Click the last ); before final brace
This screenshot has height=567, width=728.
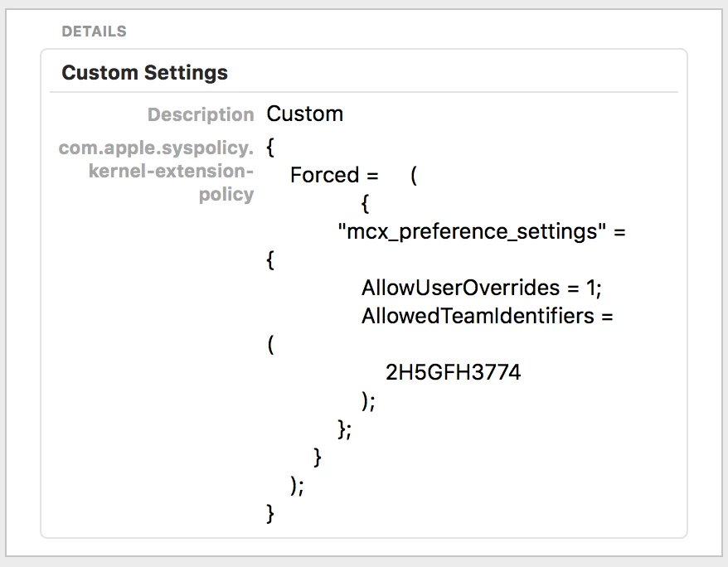point(297,486)
